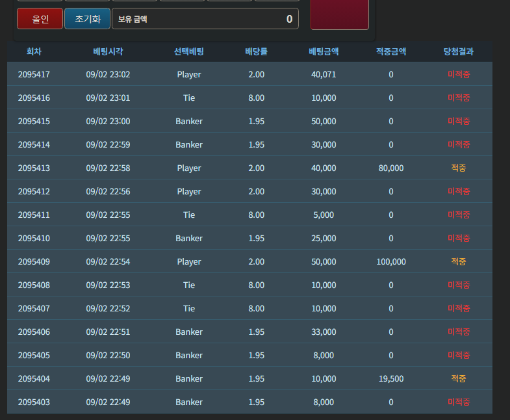510x420 pixels.
Task: Click 30,000 bet amount in row 2095414
Action: 324,145
